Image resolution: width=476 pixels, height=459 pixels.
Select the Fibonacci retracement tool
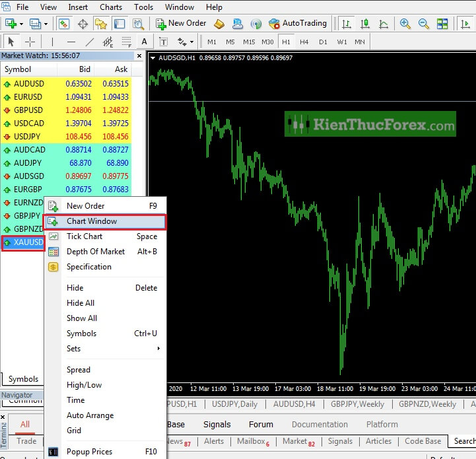click(x=126, y=42)
